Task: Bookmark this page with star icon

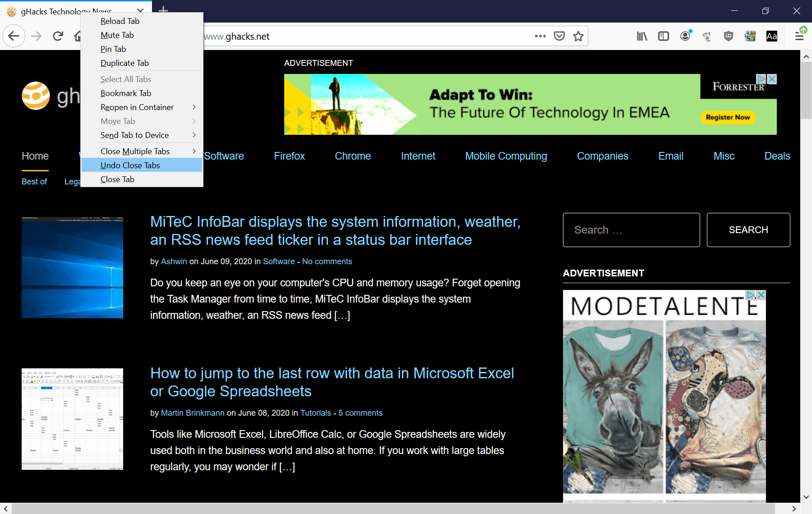Action: point(578,36)
